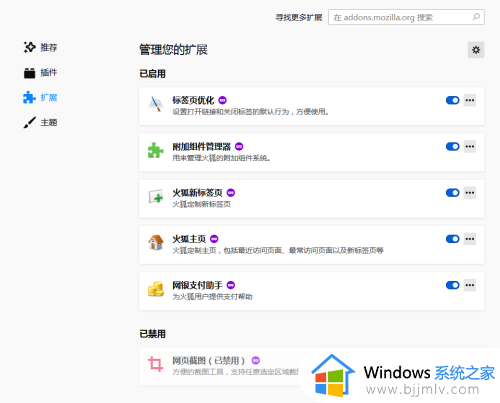
Task: Click the 已禁用 section heading
Action: [x=152, y=334]
